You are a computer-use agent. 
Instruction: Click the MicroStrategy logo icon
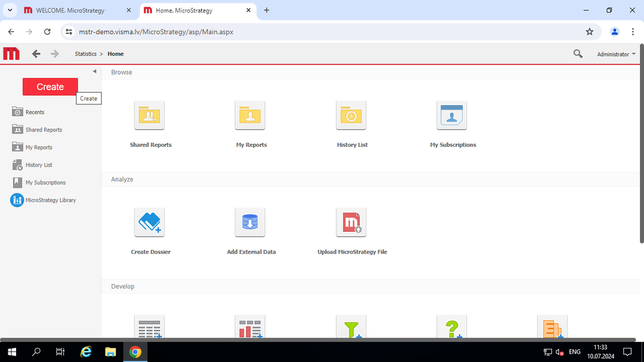11,53
